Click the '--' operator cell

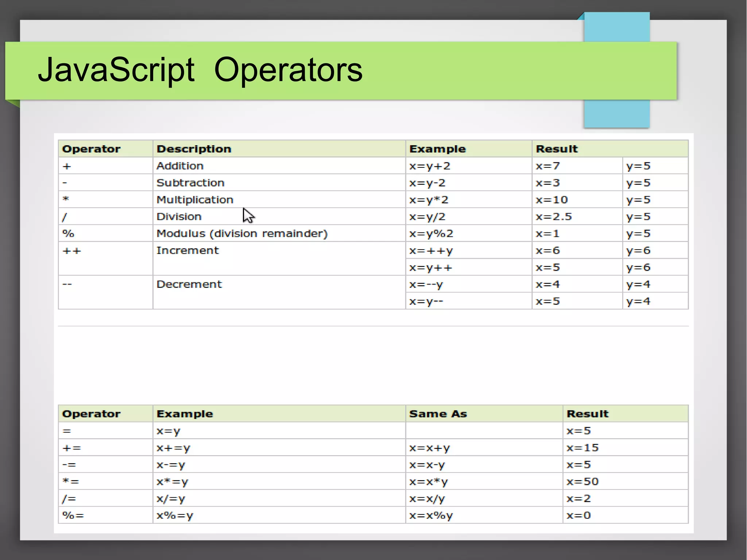click(105, 292)
